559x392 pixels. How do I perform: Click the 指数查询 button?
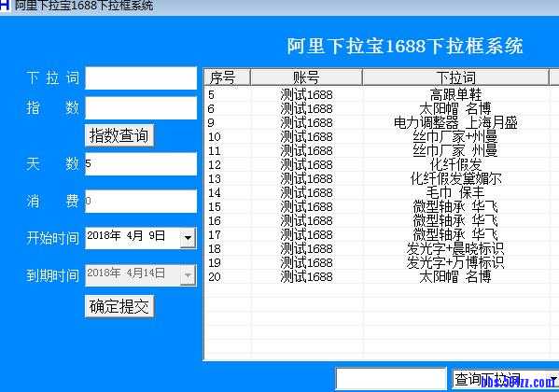[x=119, y=135]
